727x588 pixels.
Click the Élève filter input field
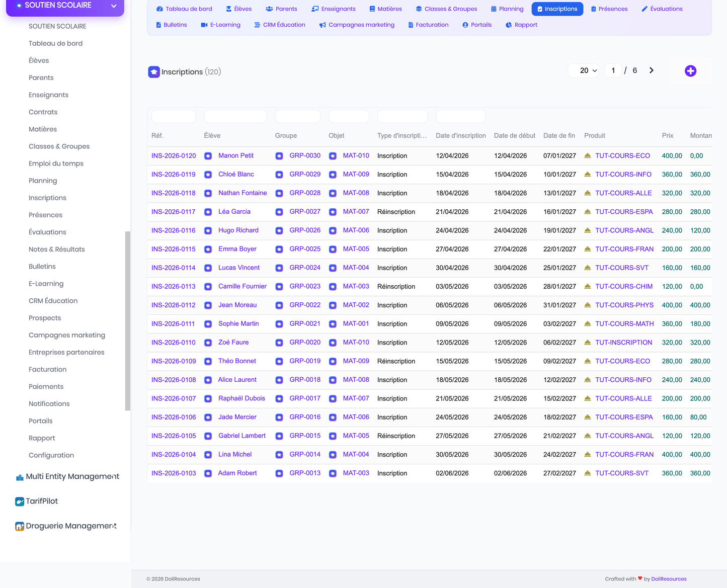(x=235, y=116)
